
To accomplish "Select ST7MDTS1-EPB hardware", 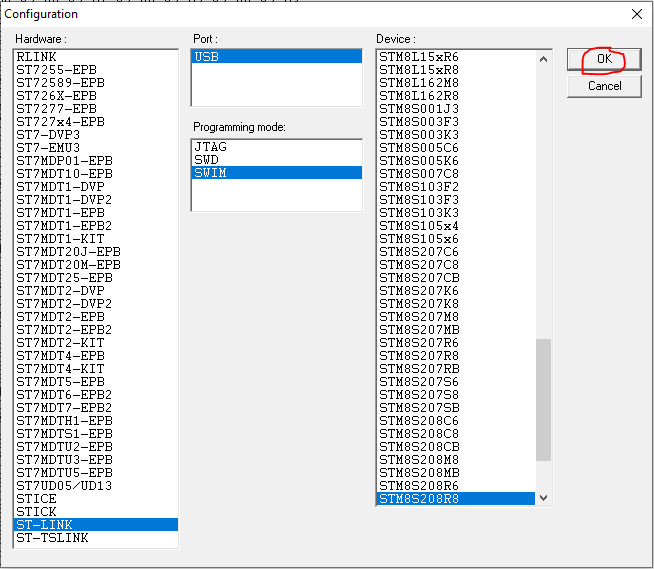I will [96, 433].
